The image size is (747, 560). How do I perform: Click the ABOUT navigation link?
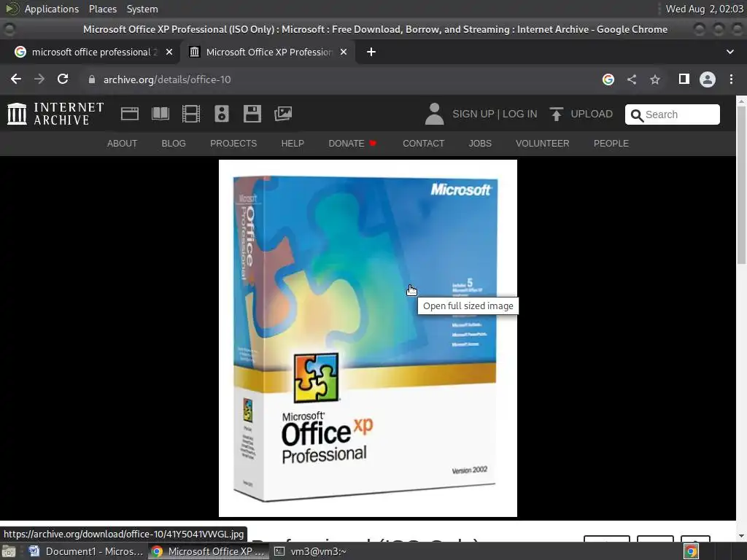tap(122, 144)
